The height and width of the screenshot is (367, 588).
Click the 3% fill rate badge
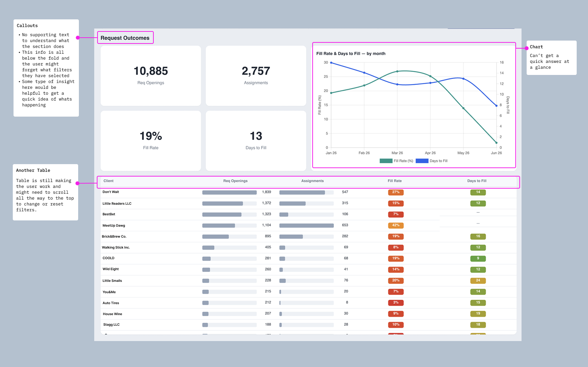396,303
